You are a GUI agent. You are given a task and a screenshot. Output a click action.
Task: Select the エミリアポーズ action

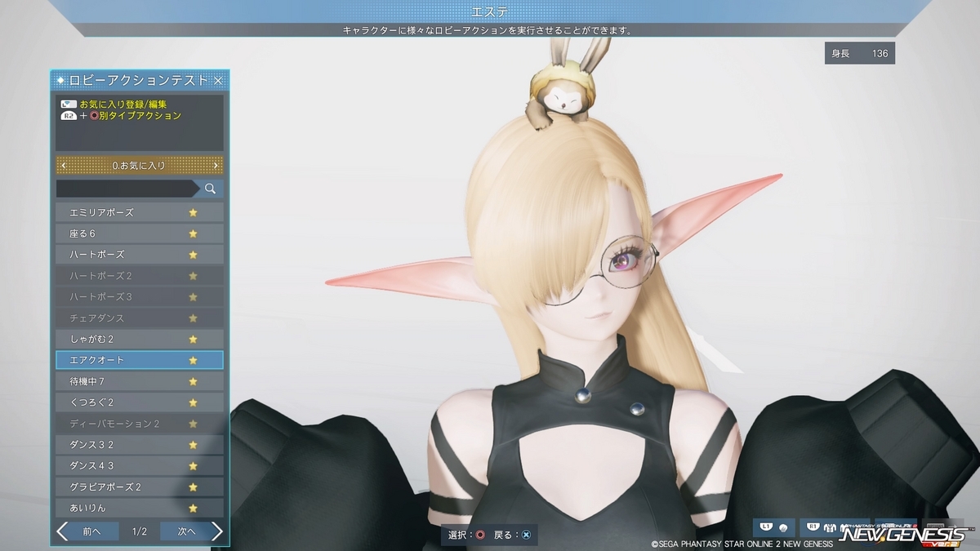click(139, 212)
